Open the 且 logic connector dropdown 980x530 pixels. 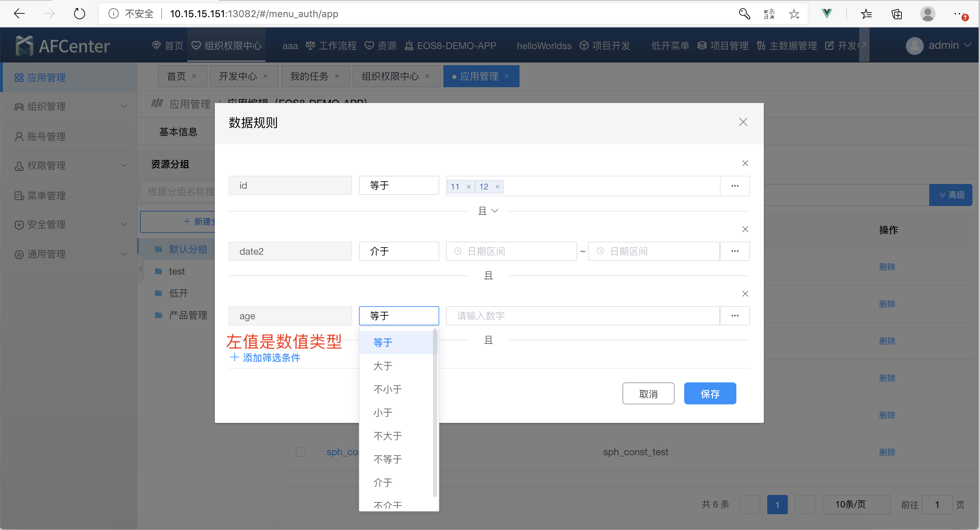(488, 211)
